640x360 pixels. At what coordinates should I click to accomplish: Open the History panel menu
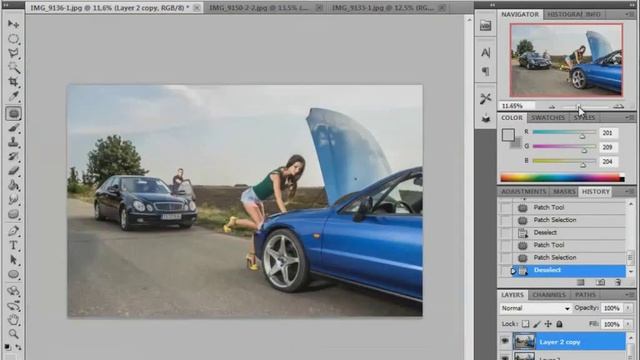pos(629,191)
